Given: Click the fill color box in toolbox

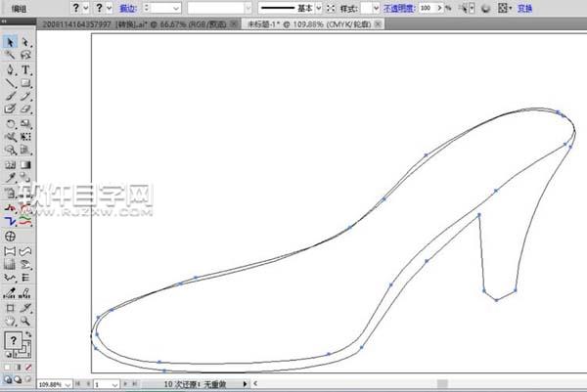Looking at the screenshot, I should tap(15, 340).
